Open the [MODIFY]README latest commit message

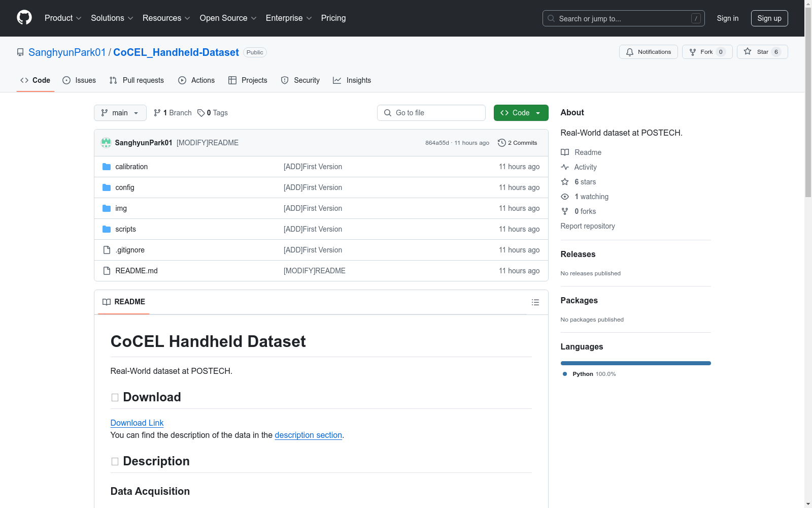(208, 143)
